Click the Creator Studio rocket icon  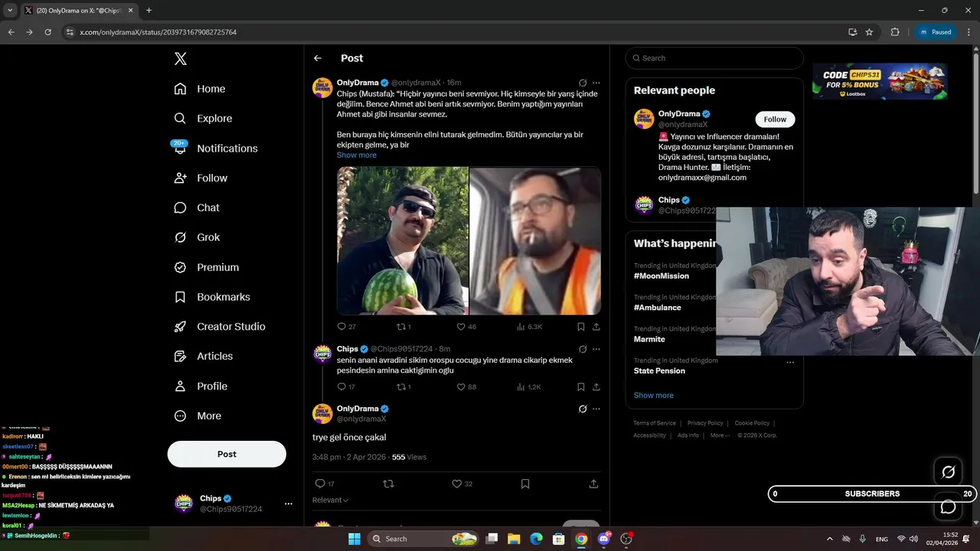click(180, 326)
